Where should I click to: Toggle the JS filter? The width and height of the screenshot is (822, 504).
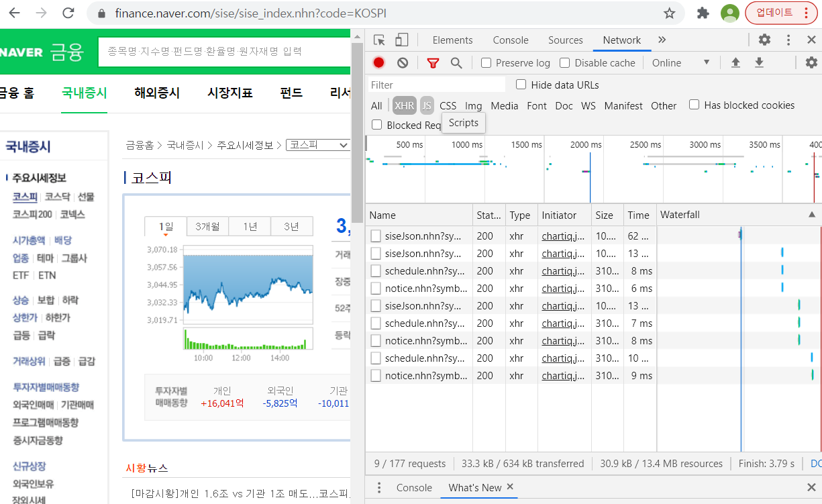(x=427, y=106)
